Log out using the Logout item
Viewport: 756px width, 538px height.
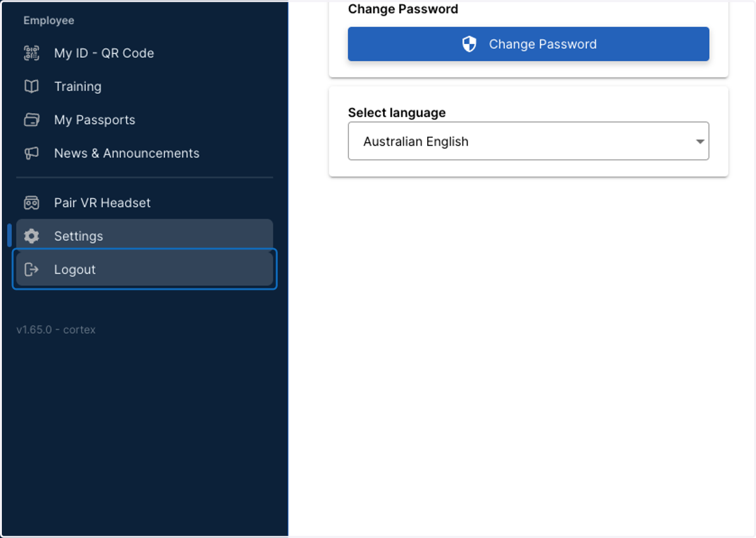pyautogui.click(x=144, y=270)
